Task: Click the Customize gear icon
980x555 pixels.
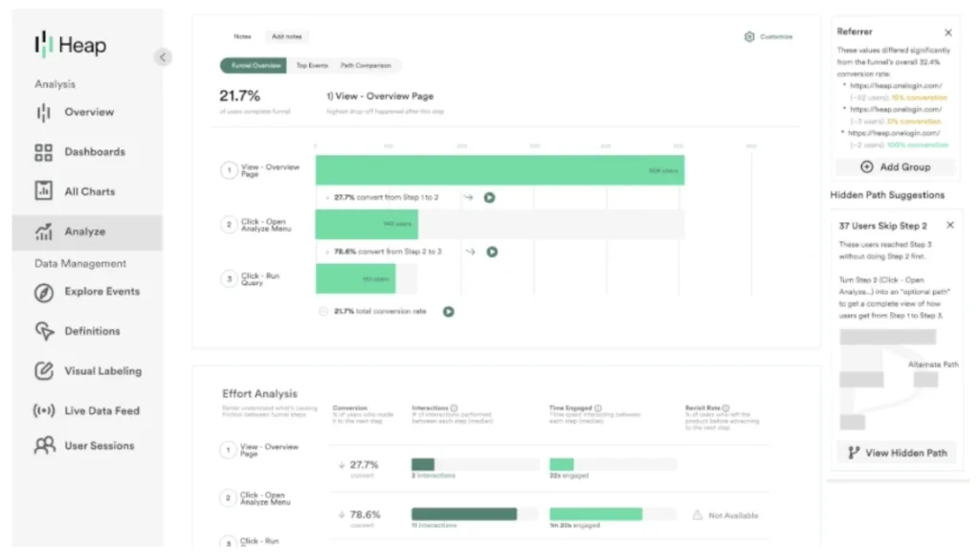Action: click(x=749, y=35)
